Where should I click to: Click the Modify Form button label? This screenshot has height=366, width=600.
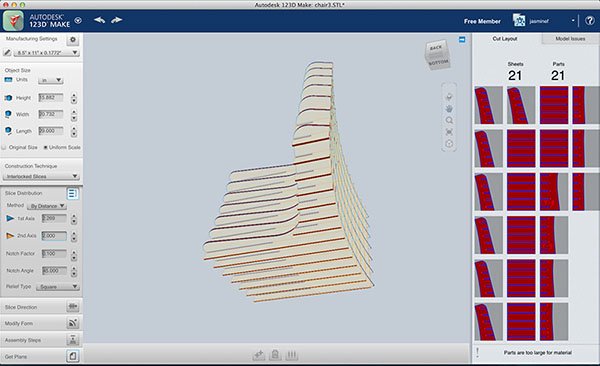click(x=19, y=324)
